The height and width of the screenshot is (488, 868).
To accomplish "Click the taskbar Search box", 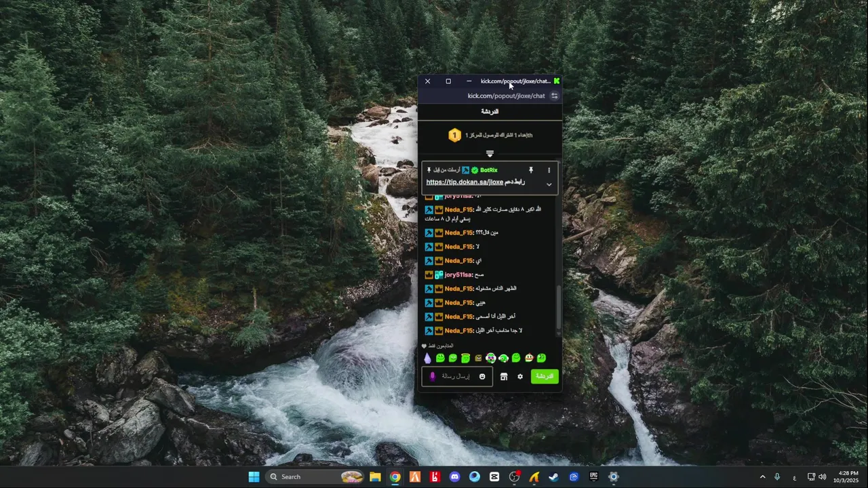I will 315,476.
